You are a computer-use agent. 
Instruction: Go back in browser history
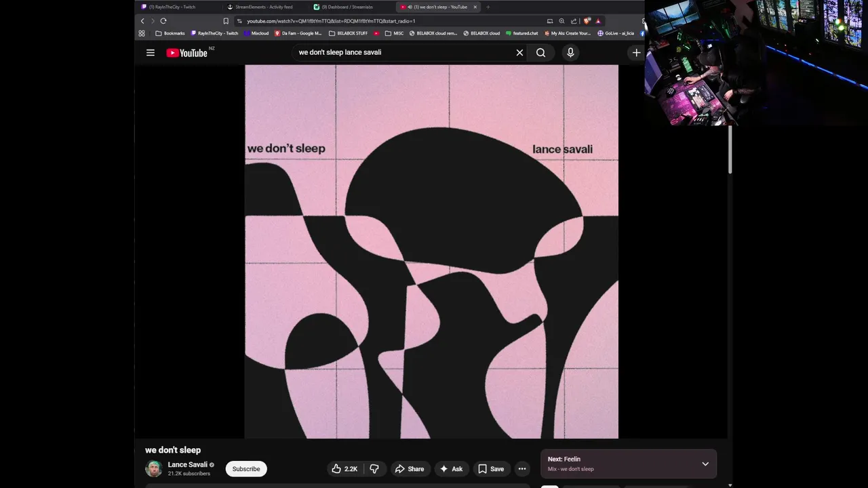click(x=142, y=21)
